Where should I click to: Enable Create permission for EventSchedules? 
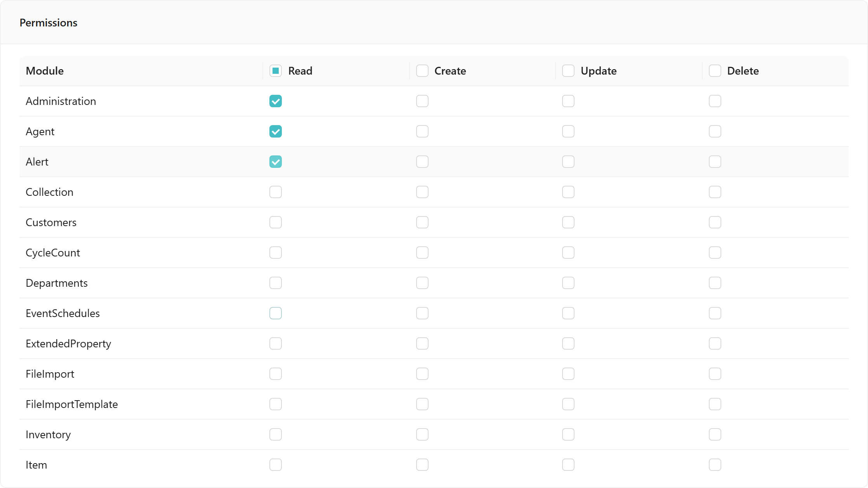pos(422,313)
